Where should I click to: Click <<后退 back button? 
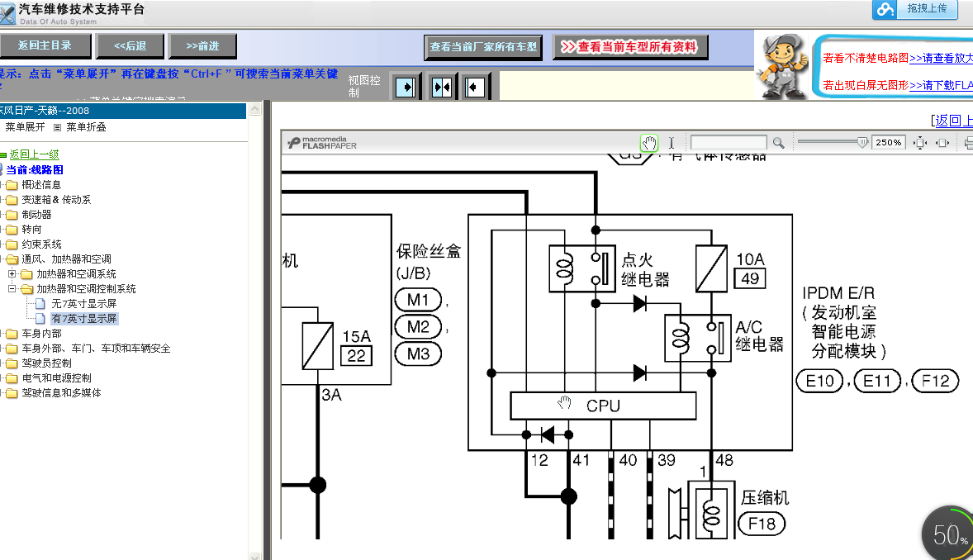coord(131,46)
